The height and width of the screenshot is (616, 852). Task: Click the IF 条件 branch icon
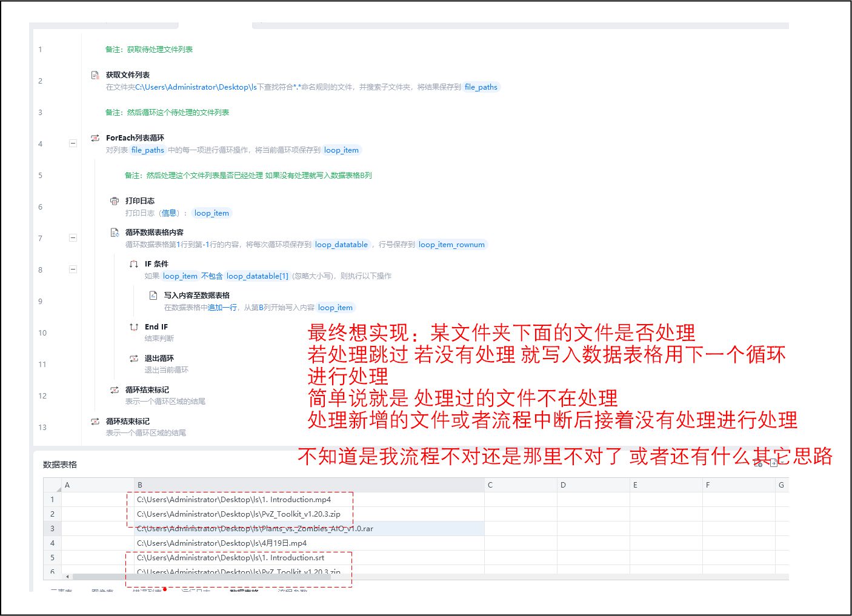[x=134, y=264]
